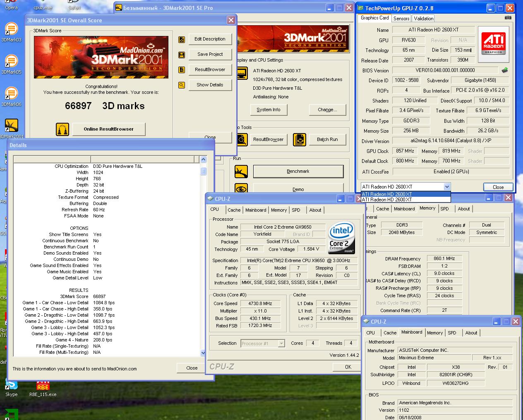Click the ResultBrowser magnifier icon in Tools
523x420 pixels.
point(242,139)
